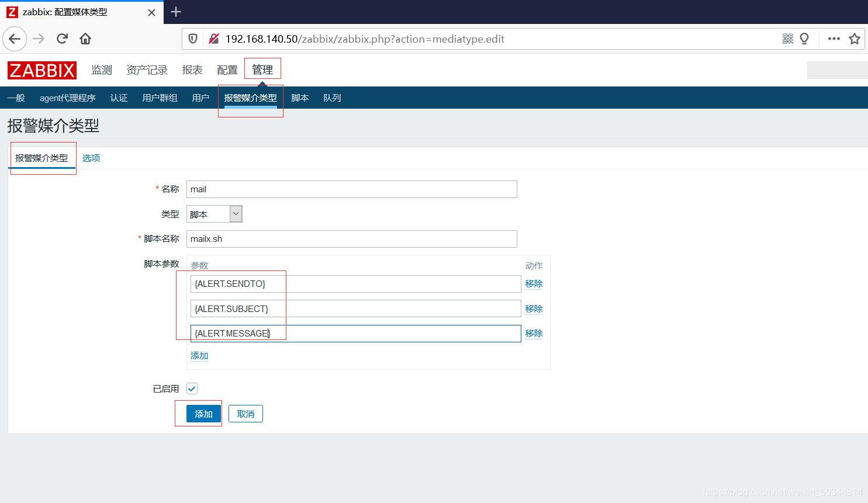Click the browser back arrow

point(15,39)
